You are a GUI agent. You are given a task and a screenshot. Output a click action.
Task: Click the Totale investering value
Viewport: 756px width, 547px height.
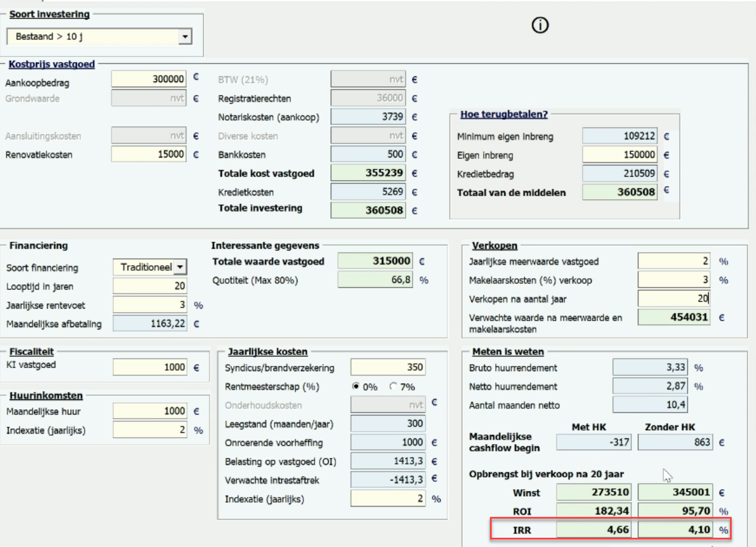coord(368,210)
